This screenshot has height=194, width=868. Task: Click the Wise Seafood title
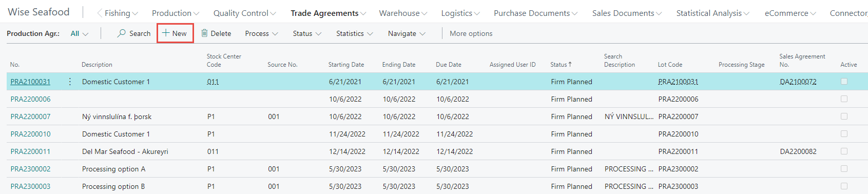[38, 12]
